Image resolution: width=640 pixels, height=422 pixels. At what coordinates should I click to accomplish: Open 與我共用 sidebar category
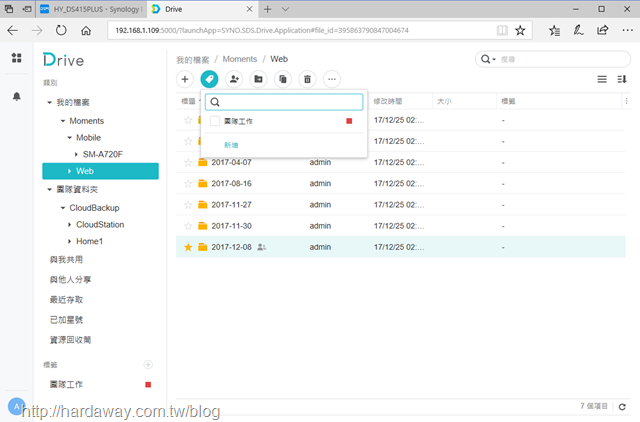[x=66, y=260]
